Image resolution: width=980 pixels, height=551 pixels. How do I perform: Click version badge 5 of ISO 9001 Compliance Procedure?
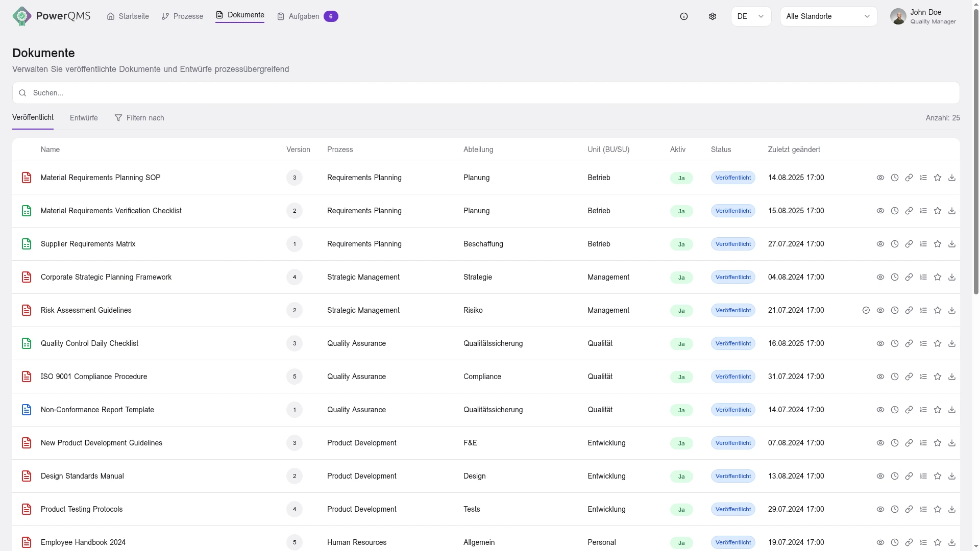click(x=295, y=377)
